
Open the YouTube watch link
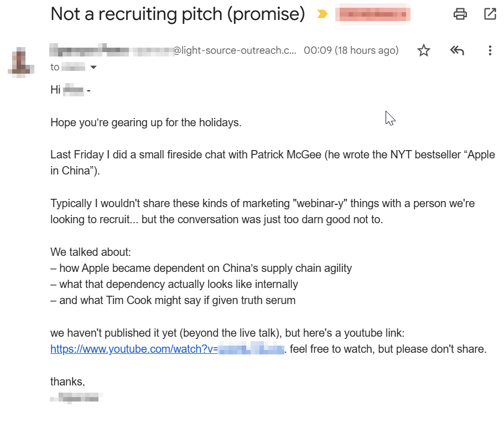[167, 349]
